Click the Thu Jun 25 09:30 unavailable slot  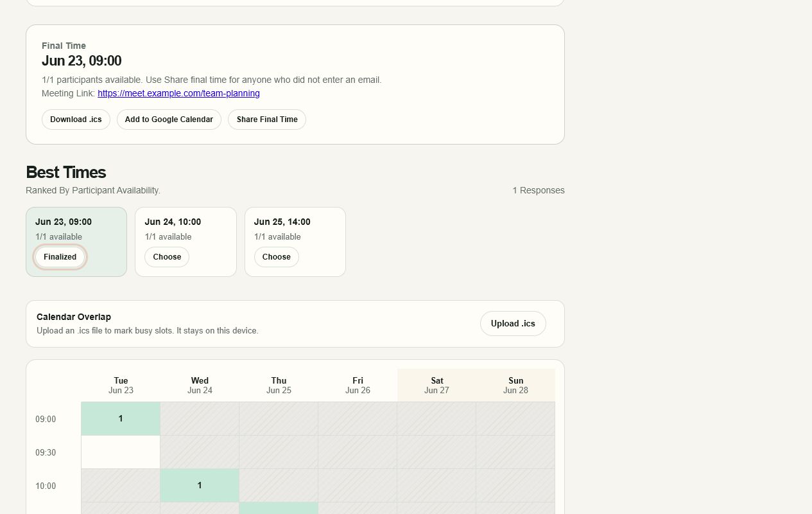coord(279,452)
